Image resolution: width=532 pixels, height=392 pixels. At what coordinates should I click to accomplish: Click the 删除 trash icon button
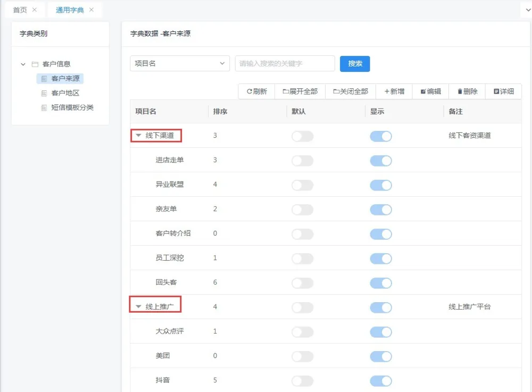(x=467, y=91)
